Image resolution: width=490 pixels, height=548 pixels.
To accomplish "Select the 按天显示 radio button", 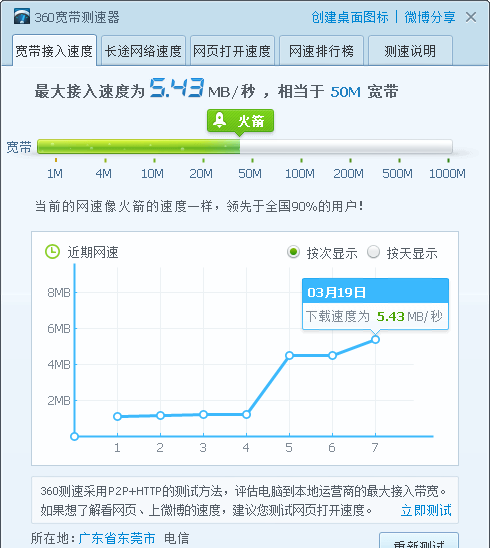I will coord(373,252).
